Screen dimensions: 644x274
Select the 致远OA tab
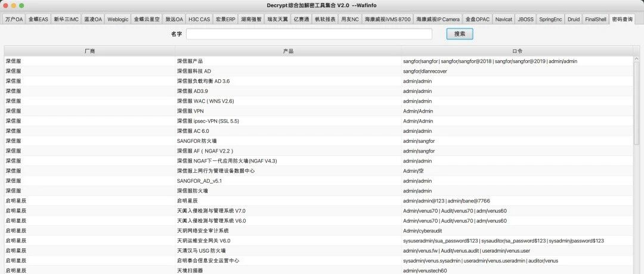pyautogui.click(x=174, y=19)
